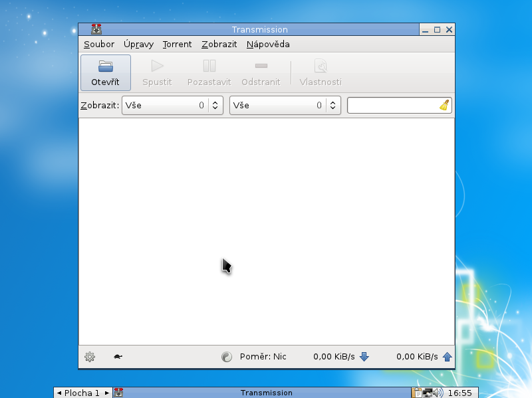Maximize the Transmission window
The image size is (532, 398).
(437, 30)
